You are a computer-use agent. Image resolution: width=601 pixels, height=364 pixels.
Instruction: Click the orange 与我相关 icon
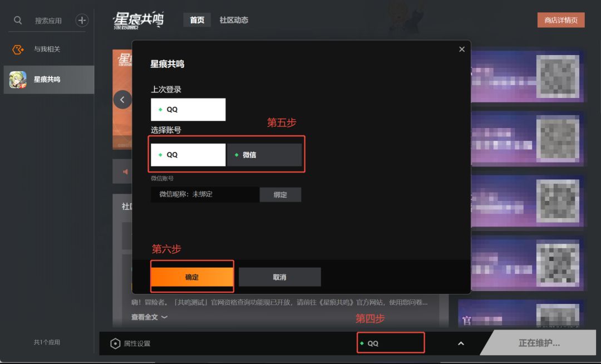click(x=18, y=49)
